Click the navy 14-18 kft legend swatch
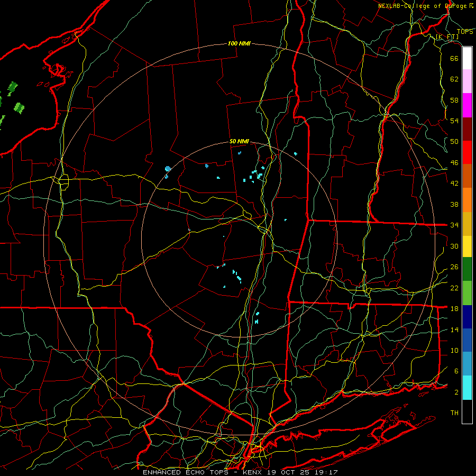The image size is (476, 476). [467, 317]
